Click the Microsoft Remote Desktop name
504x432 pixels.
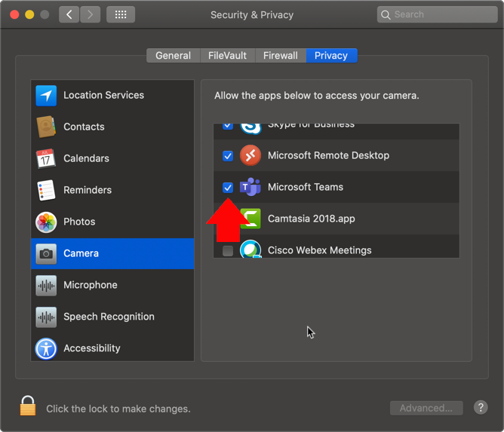(328, 155)
